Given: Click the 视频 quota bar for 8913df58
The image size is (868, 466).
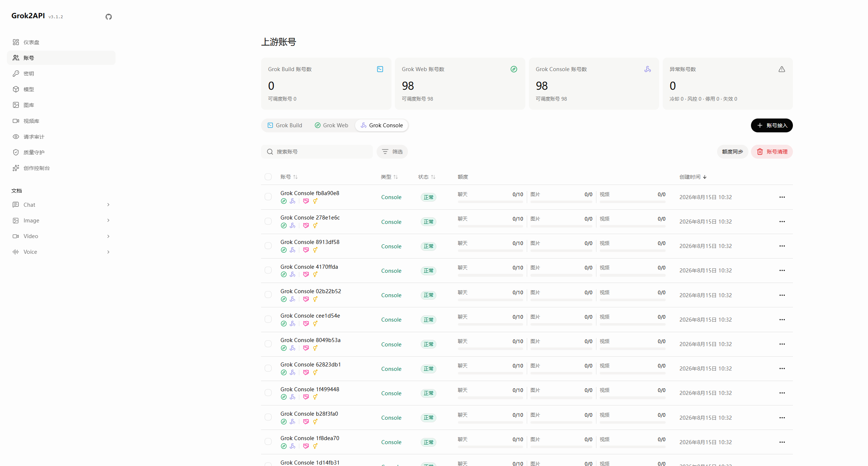Looking at the screenshot, I should click(x=632, y=251).
